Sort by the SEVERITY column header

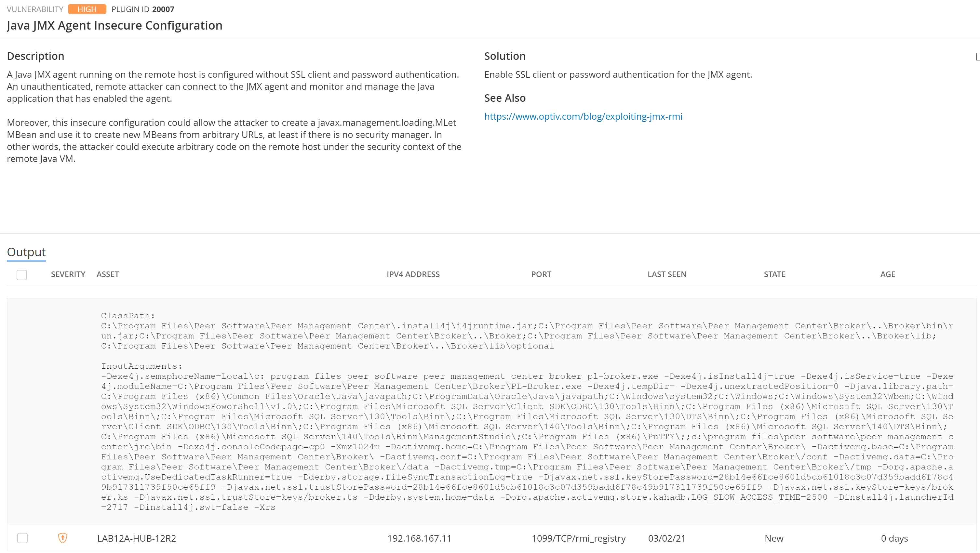click(68, 274)
